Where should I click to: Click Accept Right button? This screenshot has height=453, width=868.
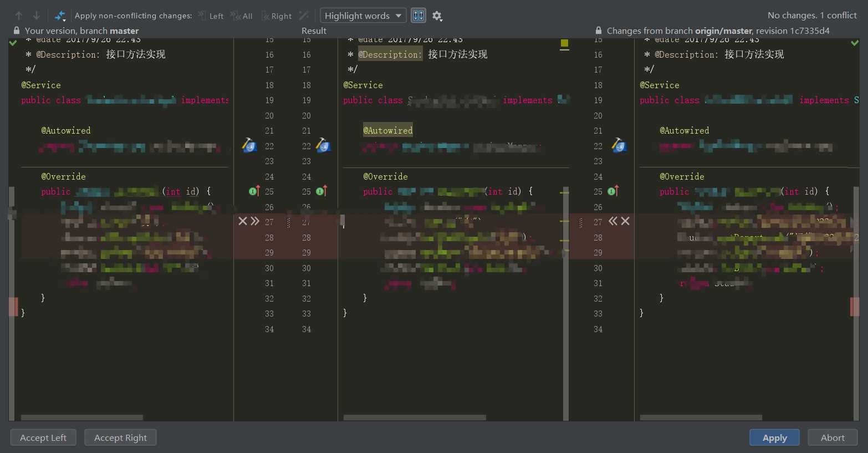120,437
